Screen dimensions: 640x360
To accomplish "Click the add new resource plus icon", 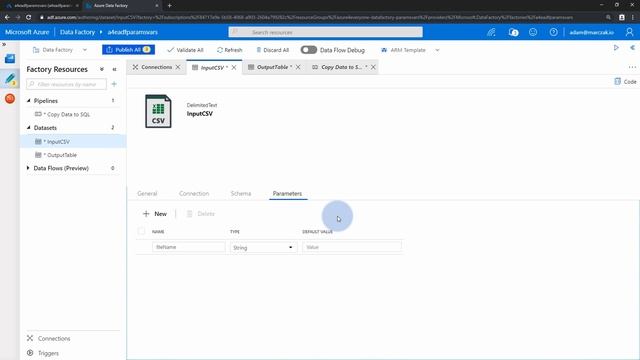I will (114, 84).
